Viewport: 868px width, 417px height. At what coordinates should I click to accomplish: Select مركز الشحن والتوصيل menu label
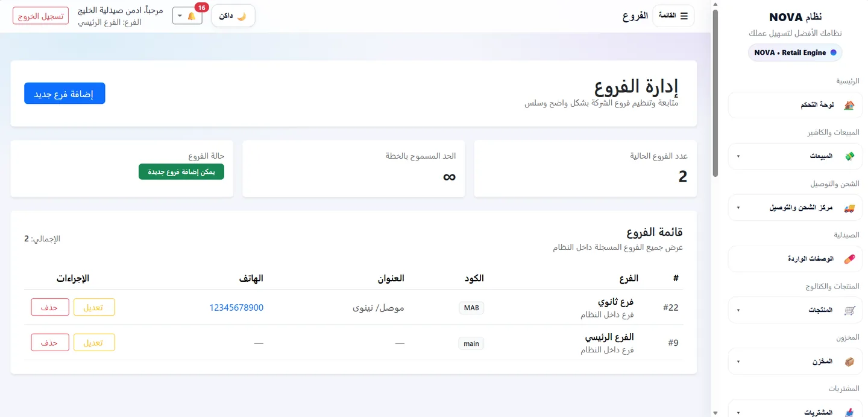pos(801,208)
